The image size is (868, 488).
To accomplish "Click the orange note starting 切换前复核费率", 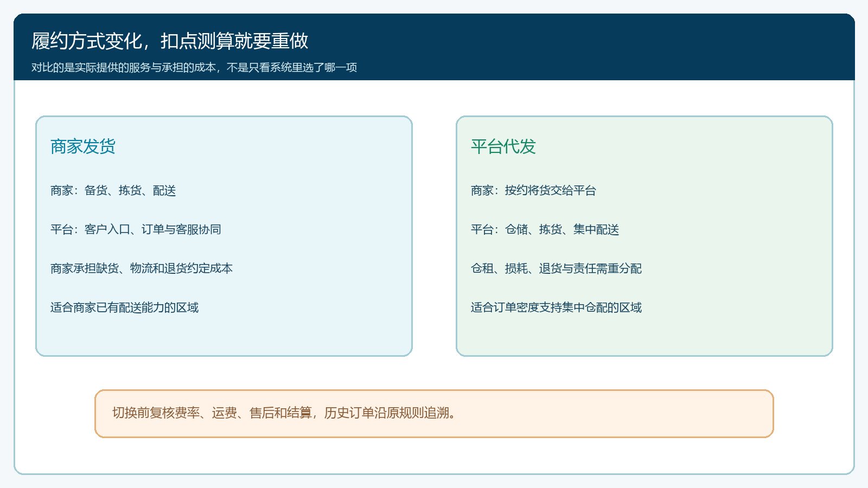I will [x=434, y=413].
